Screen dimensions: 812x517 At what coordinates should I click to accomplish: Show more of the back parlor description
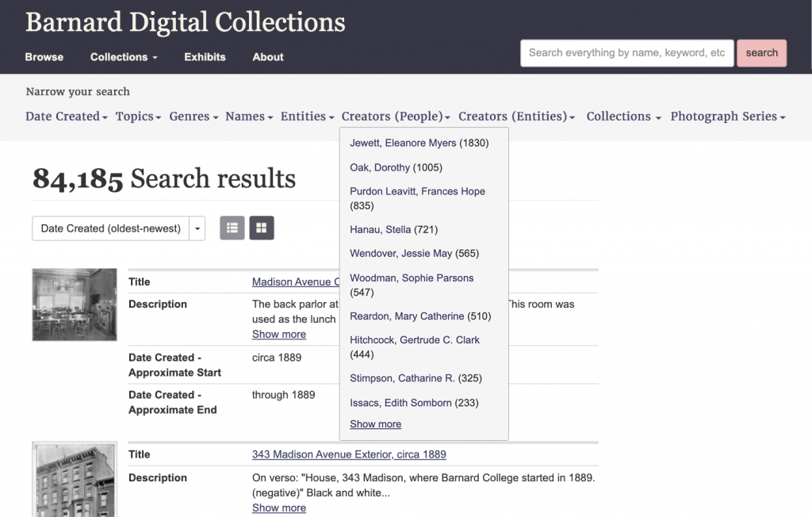[279, 334]
